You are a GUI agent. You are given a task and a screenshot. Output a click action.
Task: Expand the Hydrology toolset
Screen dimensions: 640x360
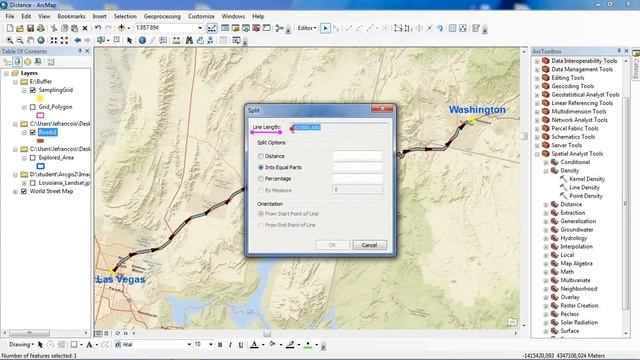pyautogui.click(x=546, y=238)
